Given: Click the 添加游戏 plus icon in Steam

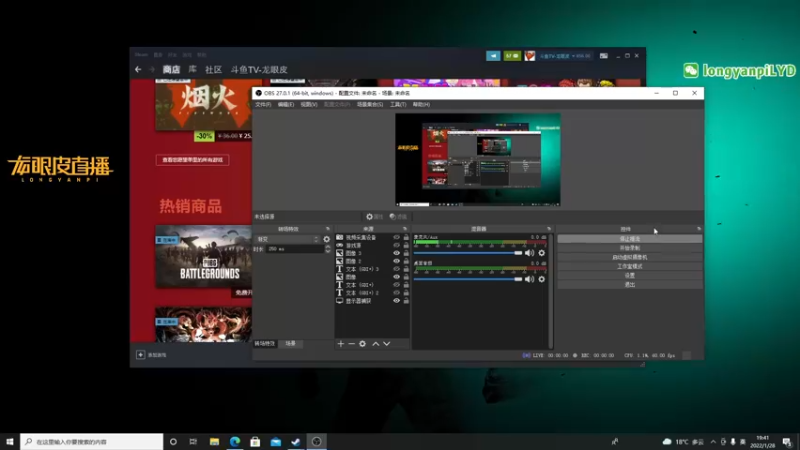Looking at the screenshot, I should pos(140,355).
